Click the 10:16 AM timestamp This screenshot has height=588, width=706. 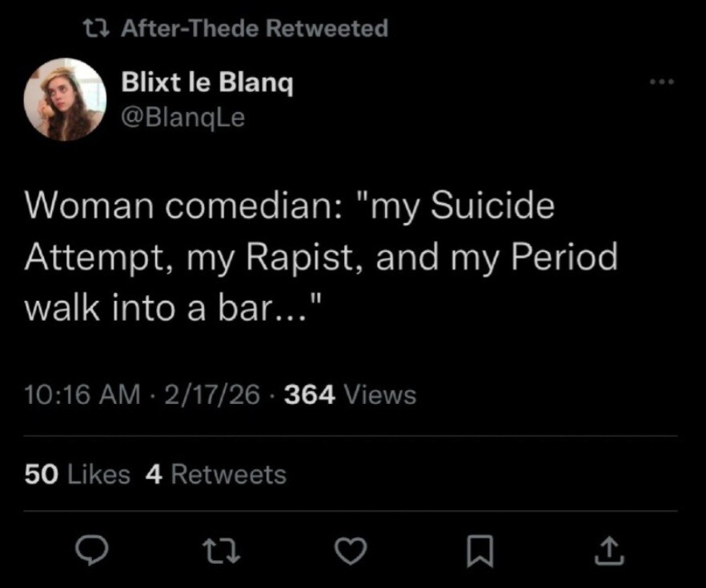82,394
